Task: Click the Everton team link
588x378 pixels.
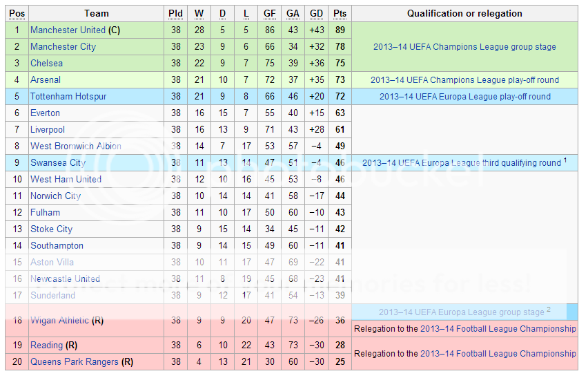Action: pos(45,113)
